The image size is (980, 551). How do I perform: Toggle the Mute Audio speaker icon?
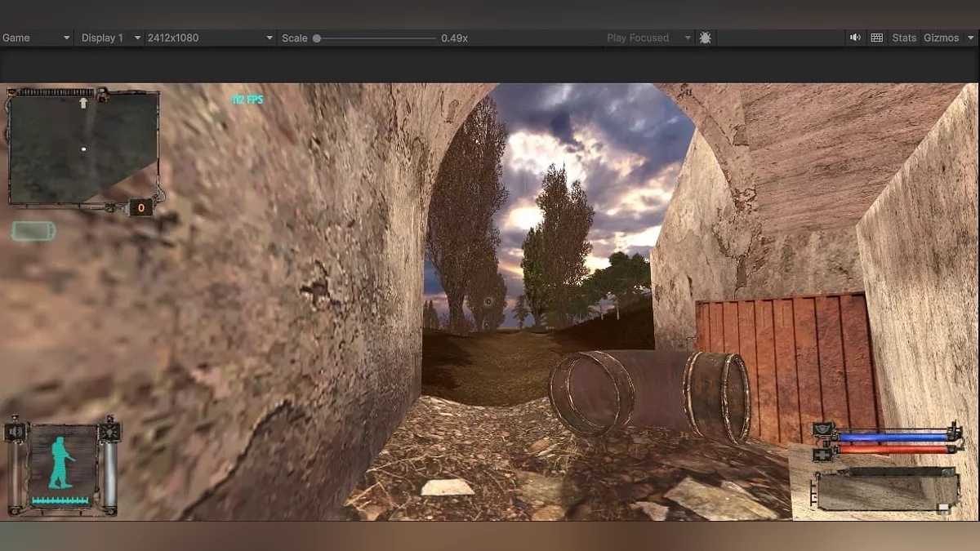tap(855, 38)
